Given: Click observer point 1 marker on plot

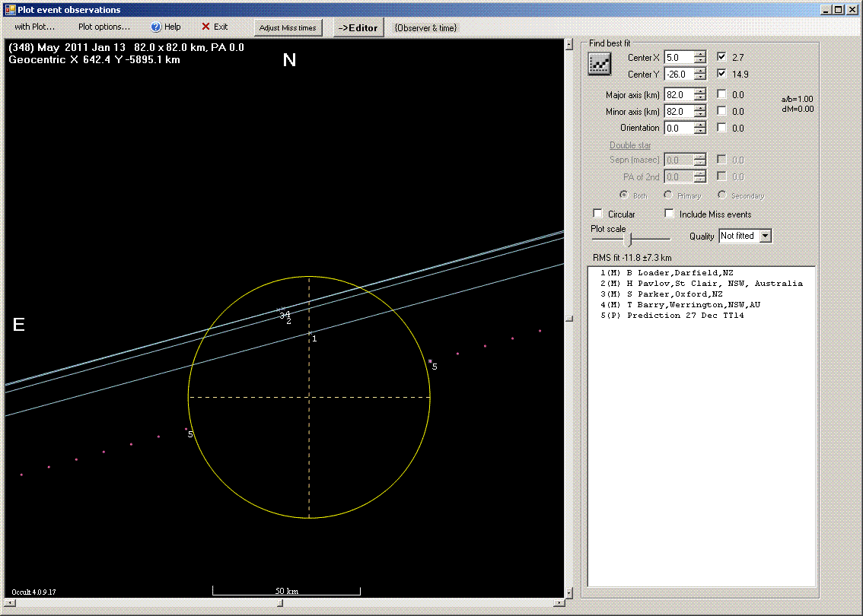Looking at the screenshot, I should [x=310, y=333].
